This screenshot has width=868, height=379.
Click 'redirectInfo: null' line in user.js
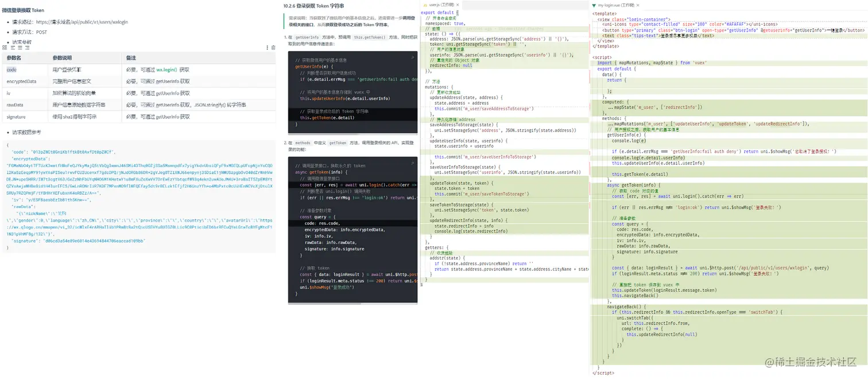(451, 65)
